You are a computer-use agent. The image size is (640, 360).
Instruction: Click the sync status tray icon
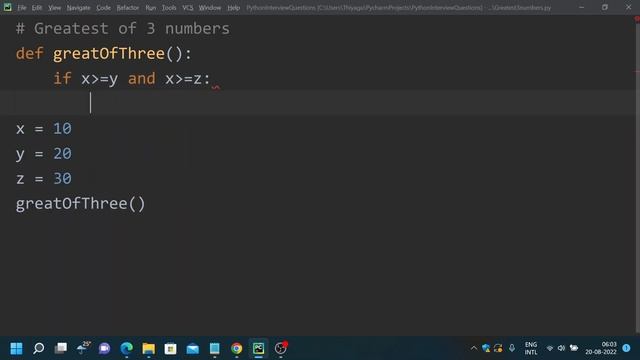point(498,348)
